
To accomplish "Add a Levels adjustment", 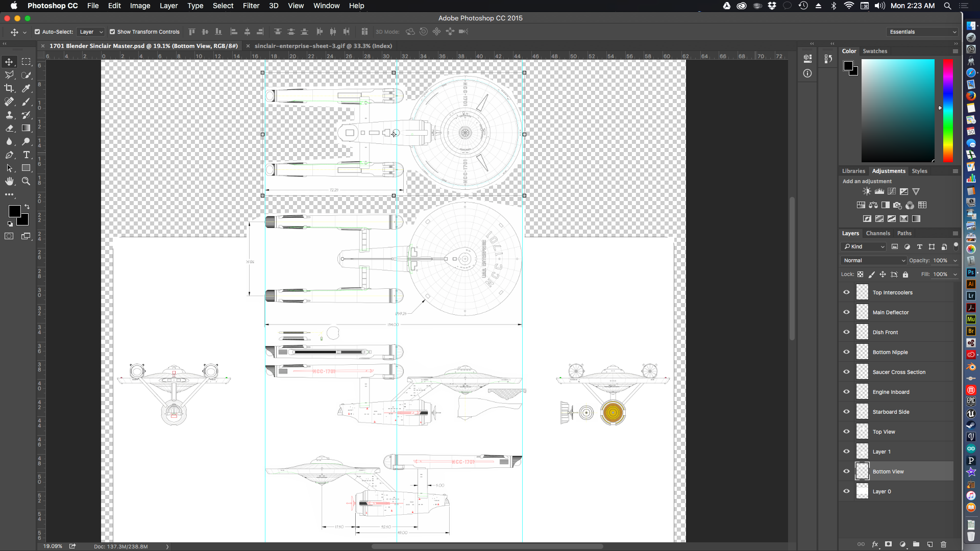I will (879, 191).
